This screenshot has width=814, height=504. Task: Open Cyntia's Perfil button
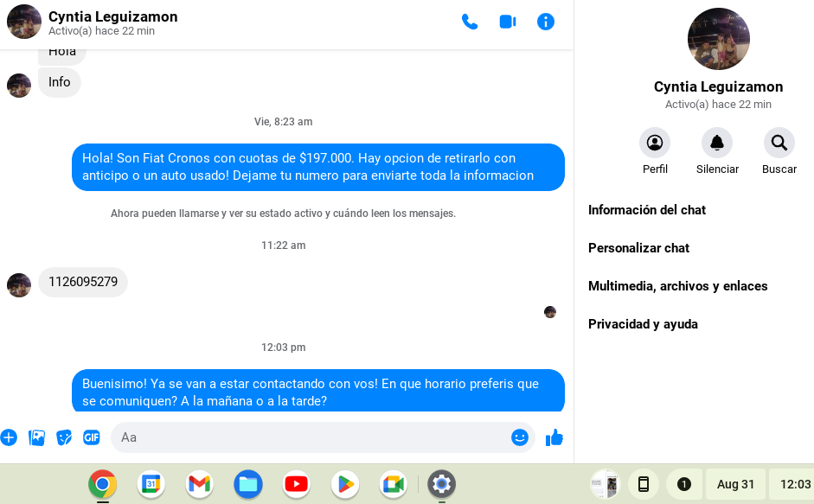click(x=655, y=151)
